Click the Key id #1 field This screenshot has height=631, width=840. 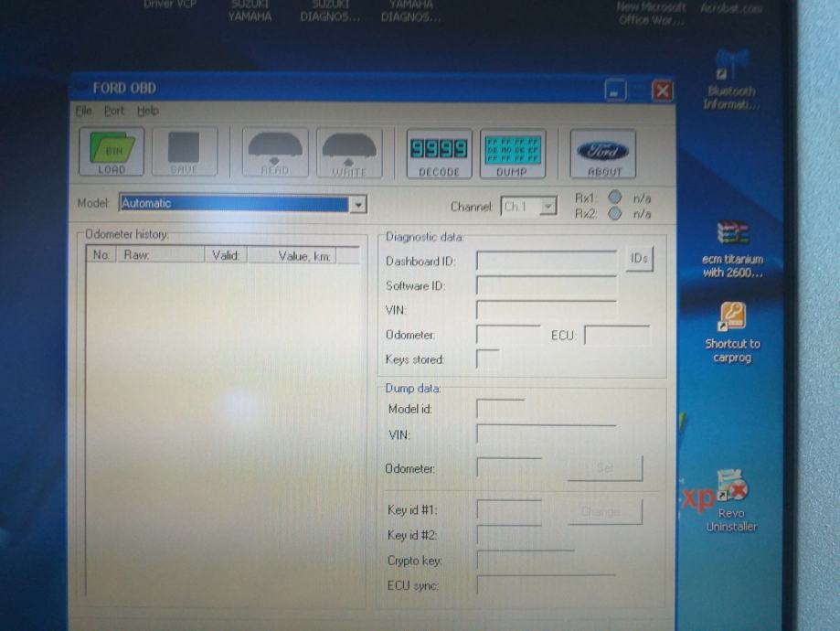pyautogui.click(x=509, y=510)
